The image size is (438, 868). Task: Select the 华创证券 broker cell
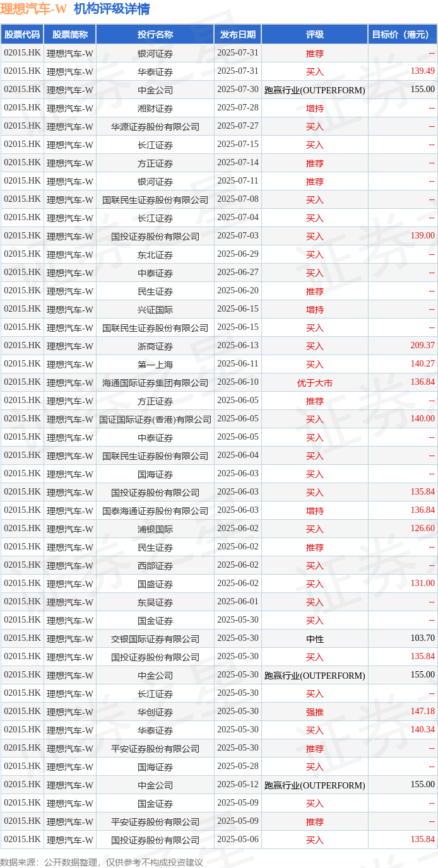pos(155,712)
